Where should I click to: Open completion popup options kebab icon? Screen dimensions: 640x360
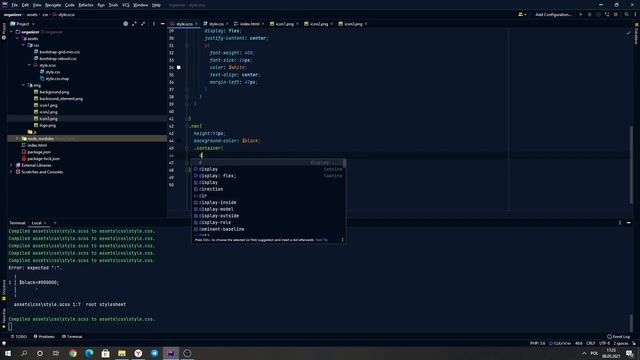(342, 240)
